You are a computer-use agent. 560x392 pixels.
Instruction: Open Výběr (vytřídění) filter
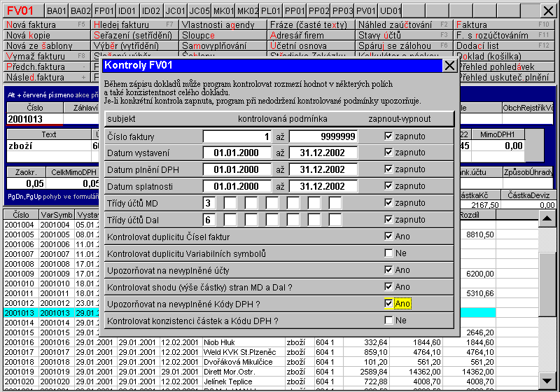[x=134, y=45]
